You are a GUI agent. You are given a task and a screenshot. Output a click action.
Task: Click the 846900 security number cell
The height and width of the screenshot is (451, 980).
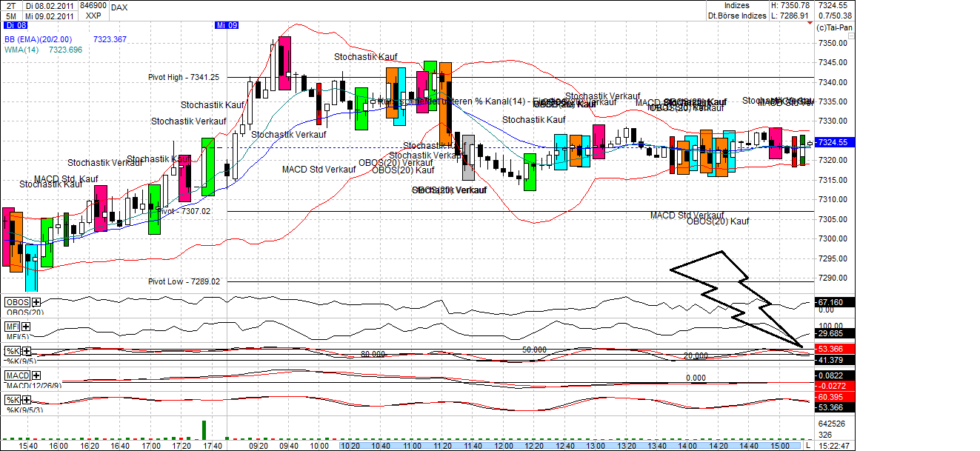(x=93, y=5)
